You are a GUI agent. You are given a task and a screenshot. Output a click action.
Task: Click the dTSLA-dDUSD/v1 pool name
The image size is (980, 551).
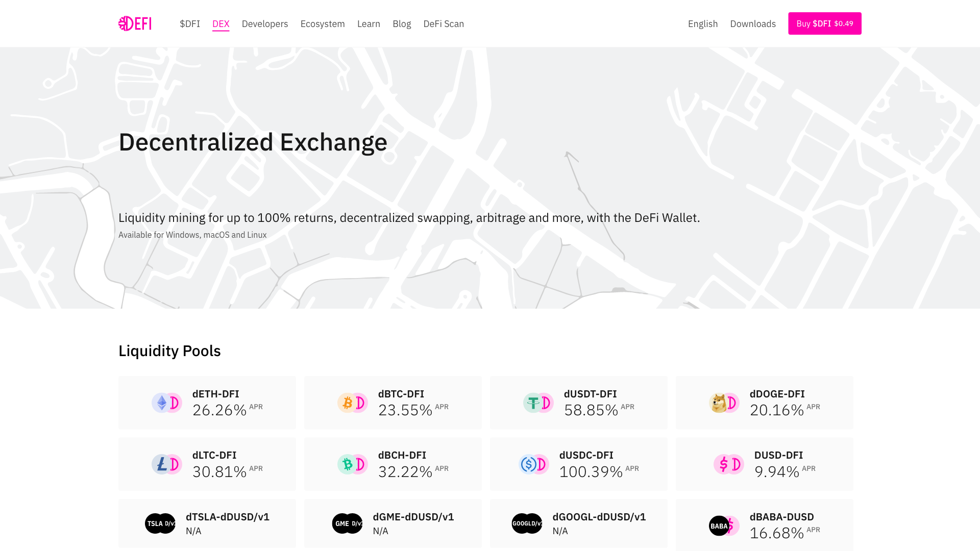coord(228,517)
